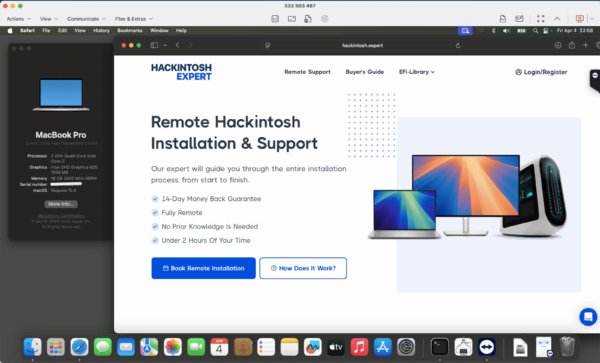Open Finder from the Dock
The image size is (600, 363).
[x=33, y=347]
